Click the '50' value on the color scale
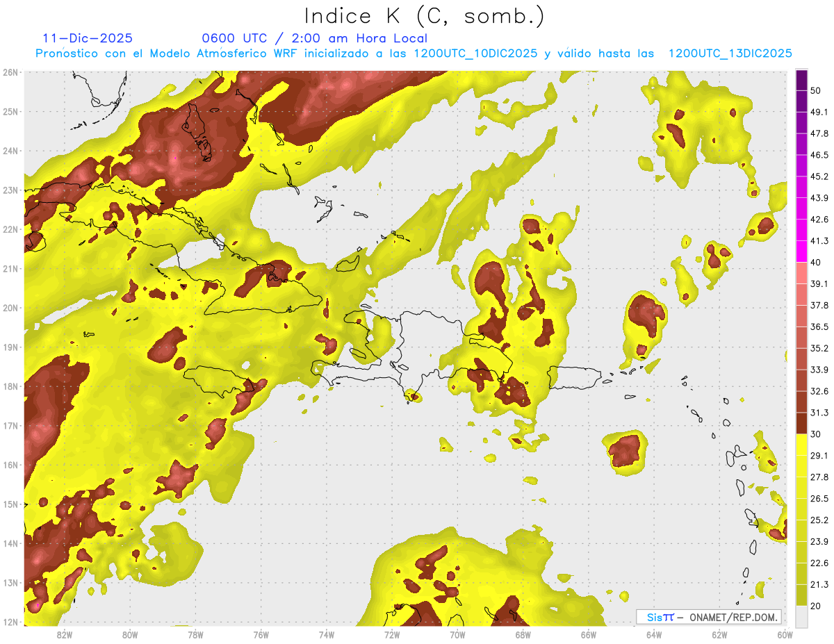Image resolution: width=834 pixels, height=644 pixels. point(817,91)
